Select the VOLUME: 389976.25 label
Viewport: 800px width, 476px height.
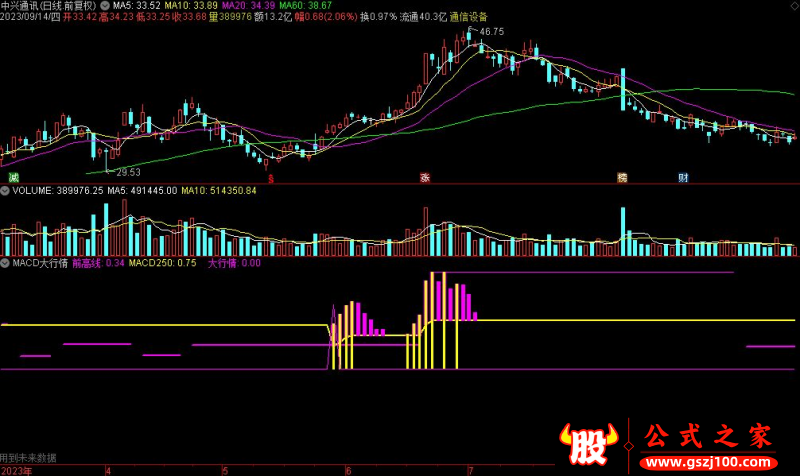(x=58, y=191)
